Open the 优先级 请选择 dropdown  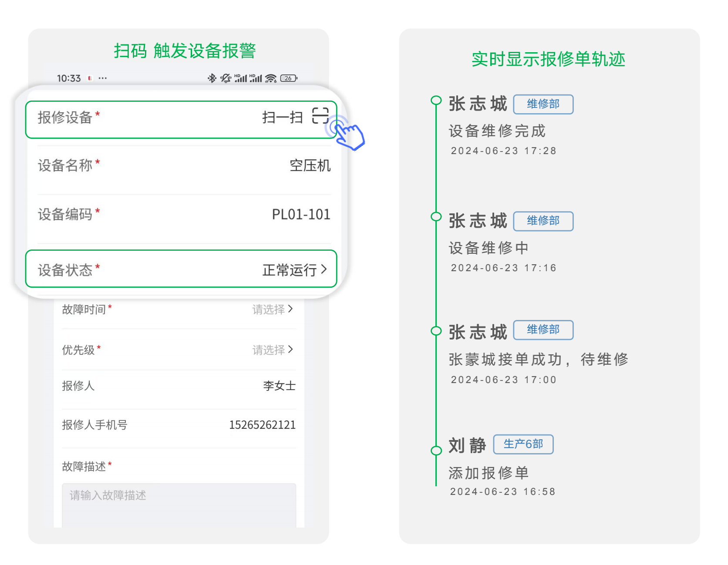point(273,350)
